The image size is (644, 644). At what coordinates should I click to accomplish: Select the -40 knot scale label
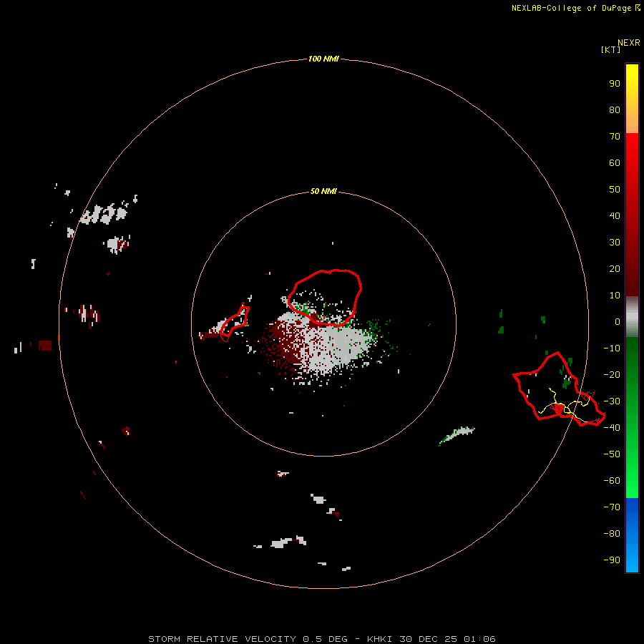pyautogui.click(x=612, y=428)
